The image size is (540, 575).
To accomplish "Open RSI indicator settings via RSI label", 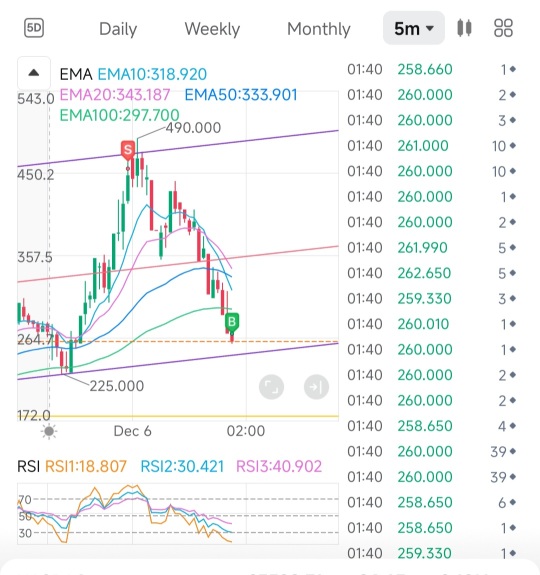I will coord(28,466).
